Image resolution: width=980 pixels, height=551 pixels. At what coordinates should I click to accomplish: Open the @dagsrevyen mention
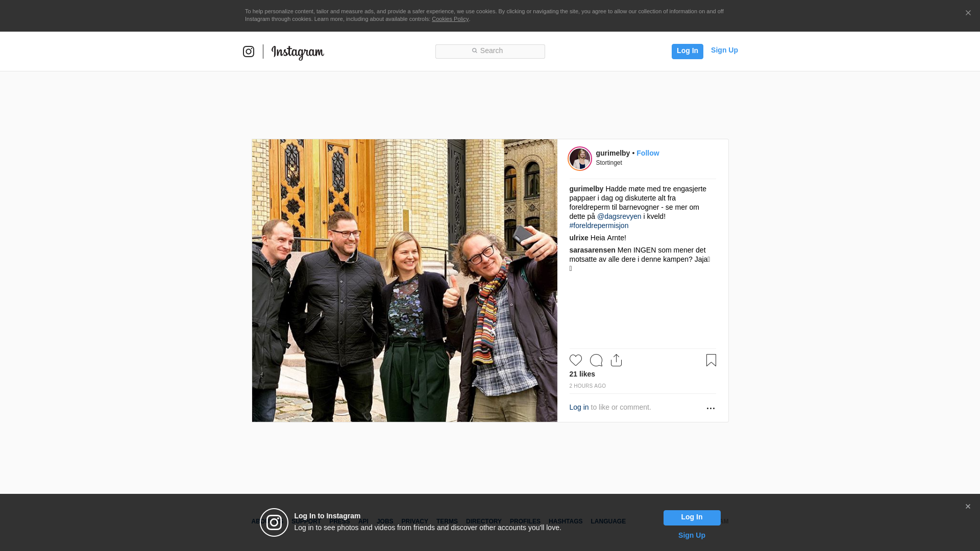tap(619, 216)
